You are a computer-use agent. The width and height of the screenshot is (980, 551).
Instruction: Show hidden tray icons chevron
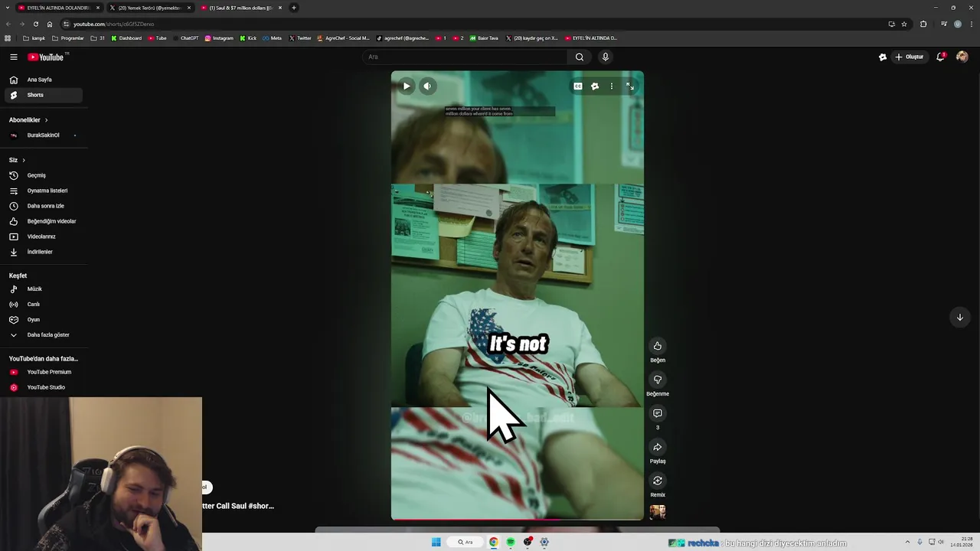pyautogui.click(x=907, y=542)
